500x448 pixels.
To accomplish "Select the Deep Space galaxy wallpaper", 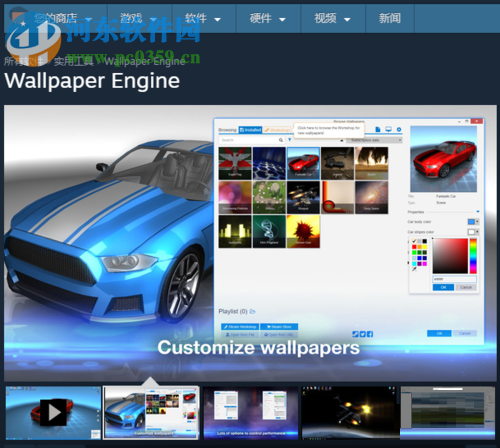I will 371,197.
